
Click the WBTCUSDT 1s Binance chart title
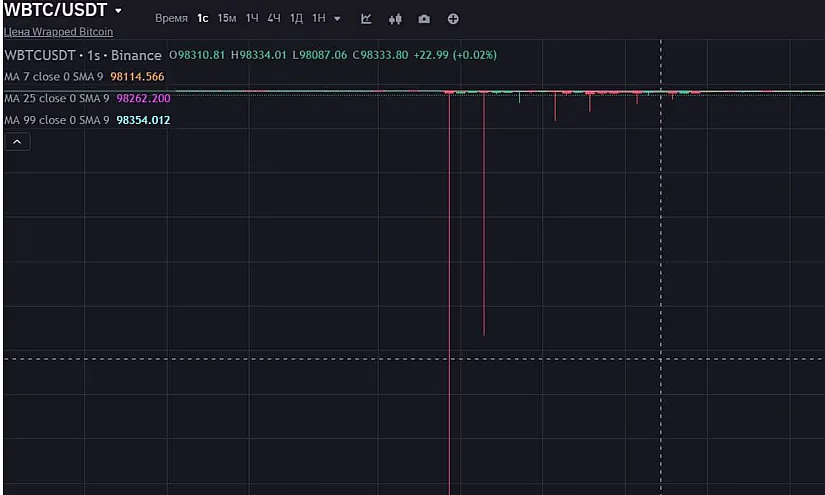pyautogui.click(x=83, y=55)
